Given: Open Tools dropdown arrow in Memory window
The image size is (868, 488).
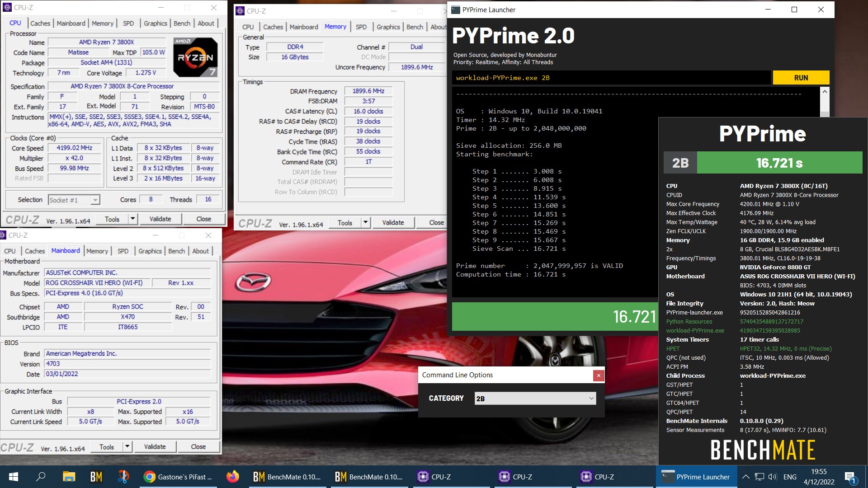Looking at the screenshot, I should tap(365, 223).
